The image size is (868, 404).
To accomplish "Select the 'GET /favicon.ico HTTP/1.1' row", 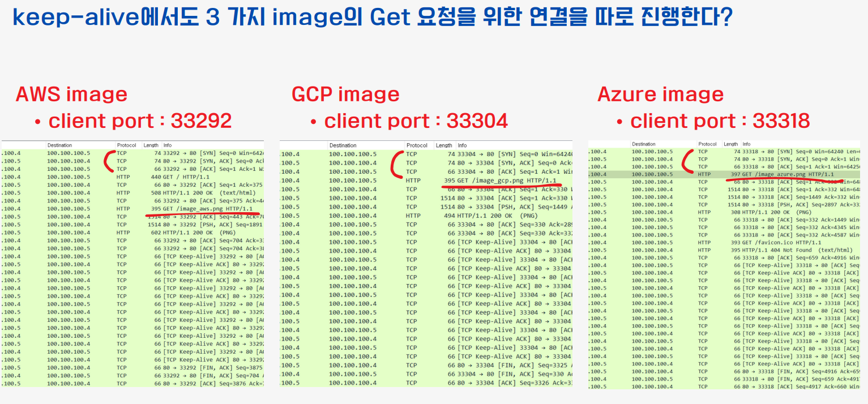I will coord(724,243).
